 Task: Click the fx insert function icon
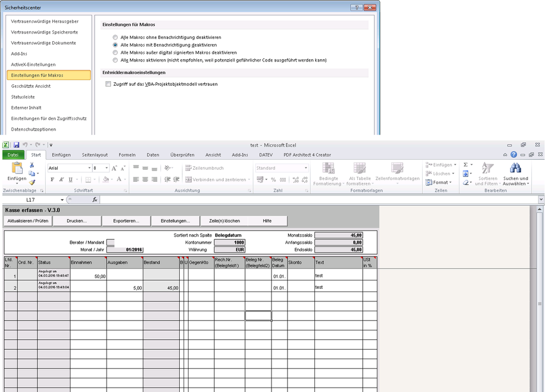[x=95, y=200]
